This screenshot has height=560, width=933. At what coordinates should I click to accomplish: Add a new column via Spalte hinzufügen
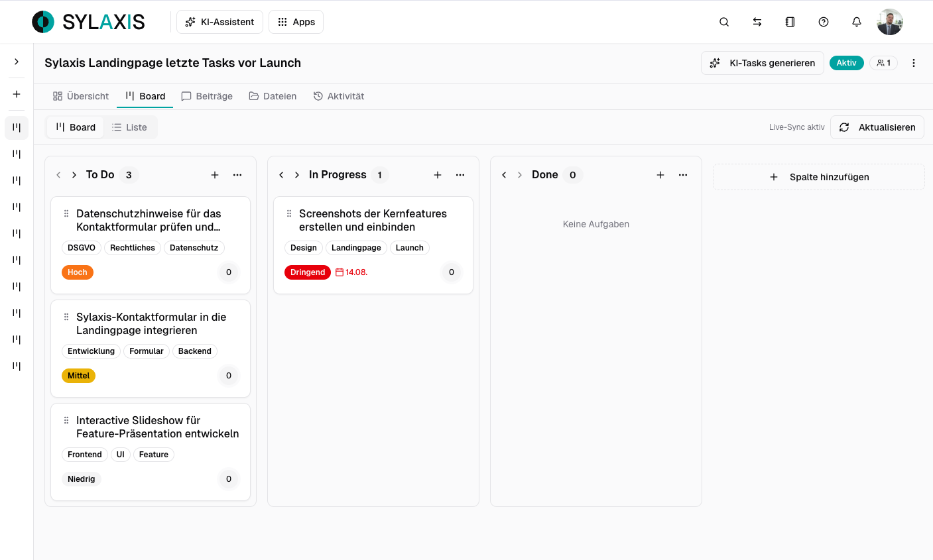(x=819, y=177)
